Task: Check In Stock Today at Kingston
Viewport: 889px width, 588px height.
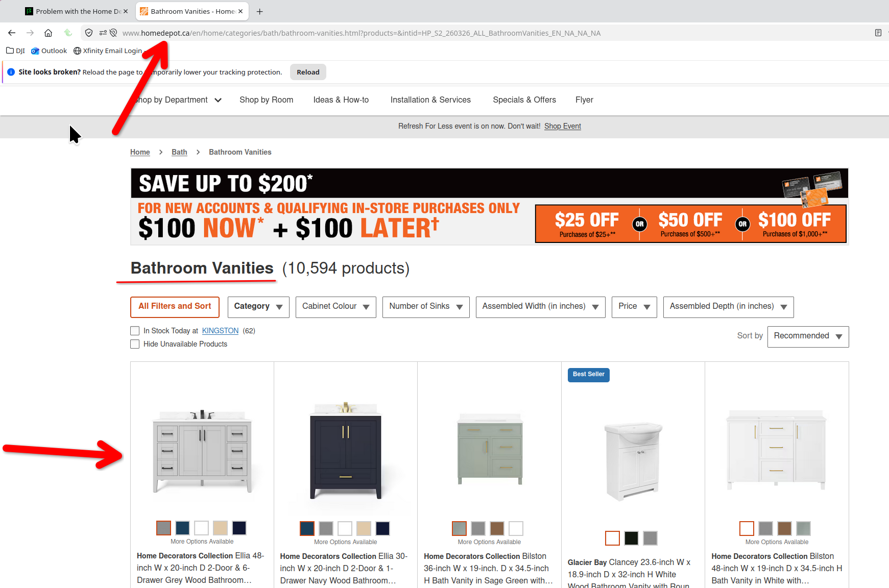Action: pyautogui.click(x=135, y=331)
